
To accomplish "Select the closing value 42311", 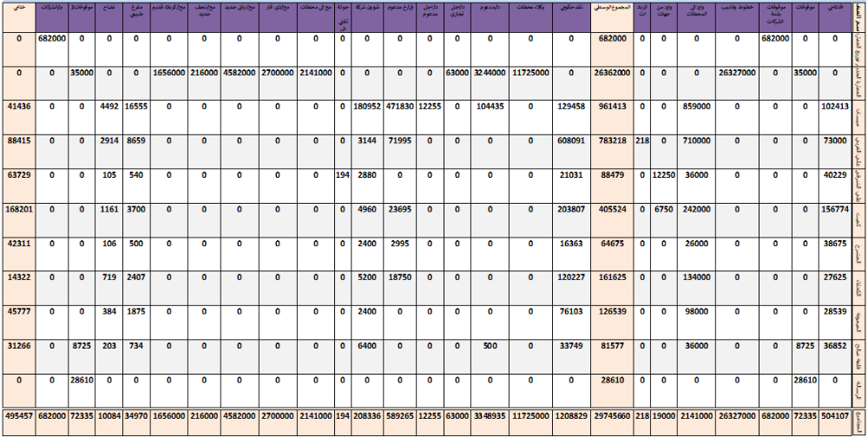I will [x=19, y=254].
